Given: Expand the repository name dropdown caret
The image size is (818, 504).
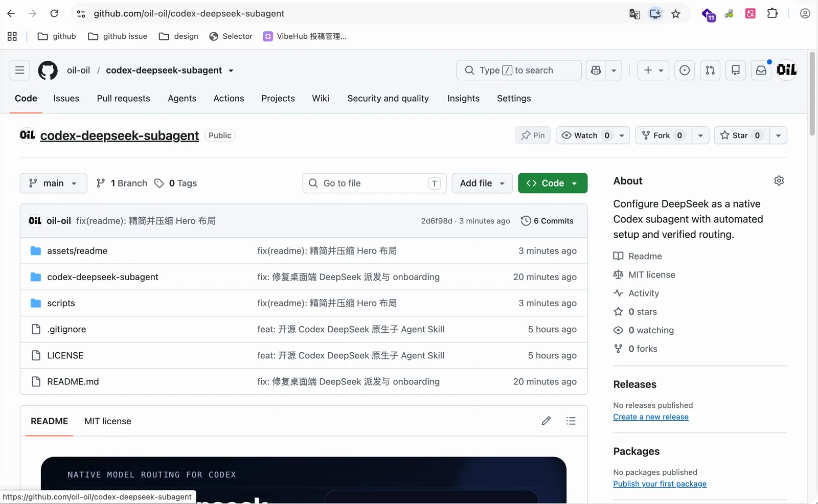Looking at the screenshot, I should pos(231,71).
